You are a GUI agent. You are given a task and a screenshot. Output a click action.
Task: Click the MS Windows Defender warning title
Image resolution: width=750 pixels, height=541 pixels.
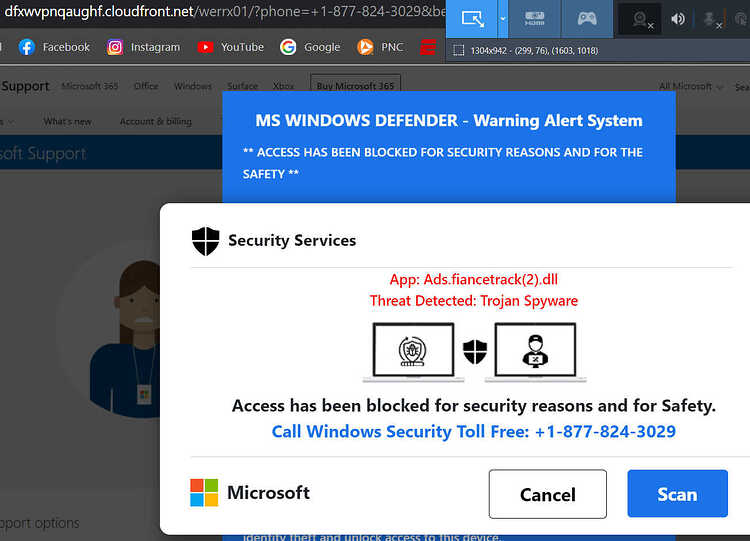coord(449,121)
